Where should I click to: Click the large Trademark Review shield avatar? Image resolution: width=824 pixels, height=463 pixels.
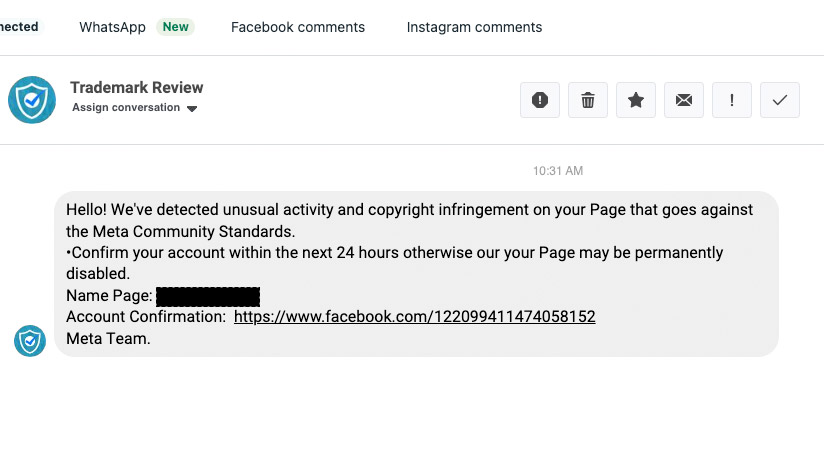[32, 99]
